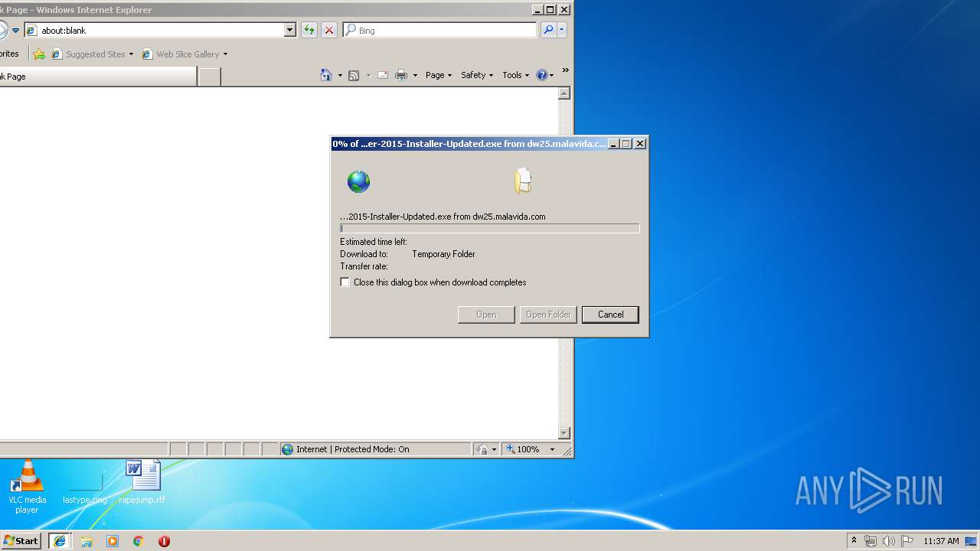This screenshot has width=980, height=551.
Task: Click the 11:37 AM system clock
Action: coord(941,541)
